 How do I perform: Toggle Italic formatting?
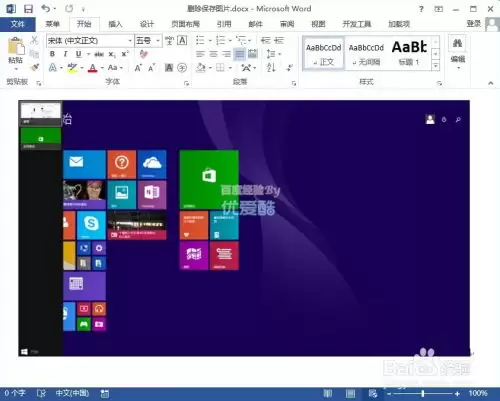click(x=65, y=54)
